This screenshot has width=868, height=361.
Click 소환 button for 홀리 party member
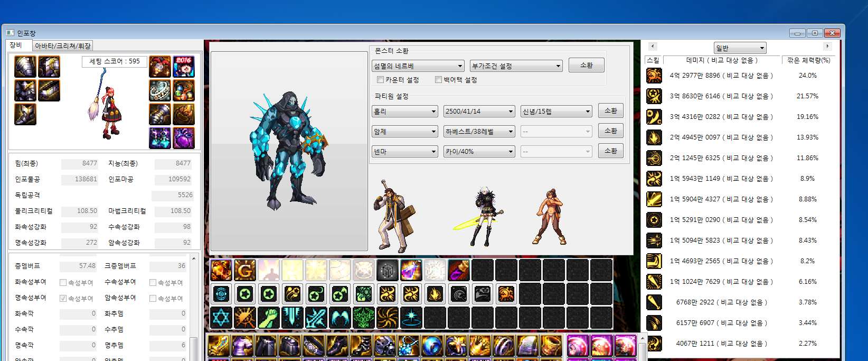point(610,111)
